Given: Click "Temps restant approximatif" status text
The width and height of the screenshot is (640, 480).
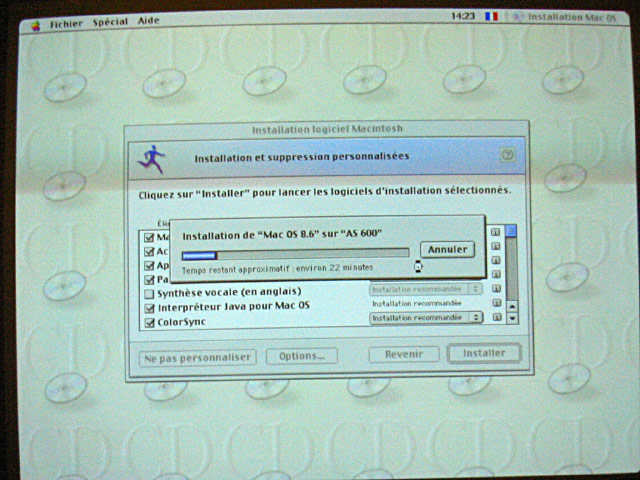Looking at the screenshot, I should (x=278, y=269).
